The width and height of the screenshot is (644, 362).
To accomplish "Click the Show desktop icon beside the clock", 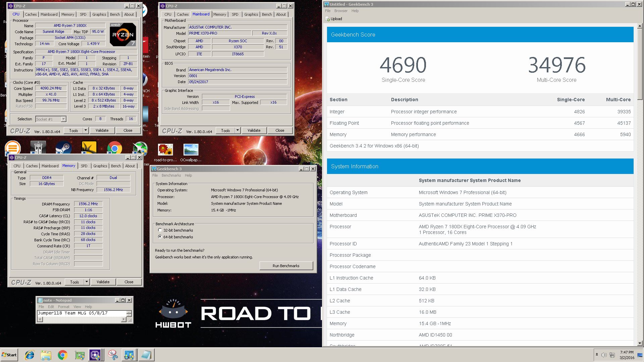I will click(x=640, y=355).
